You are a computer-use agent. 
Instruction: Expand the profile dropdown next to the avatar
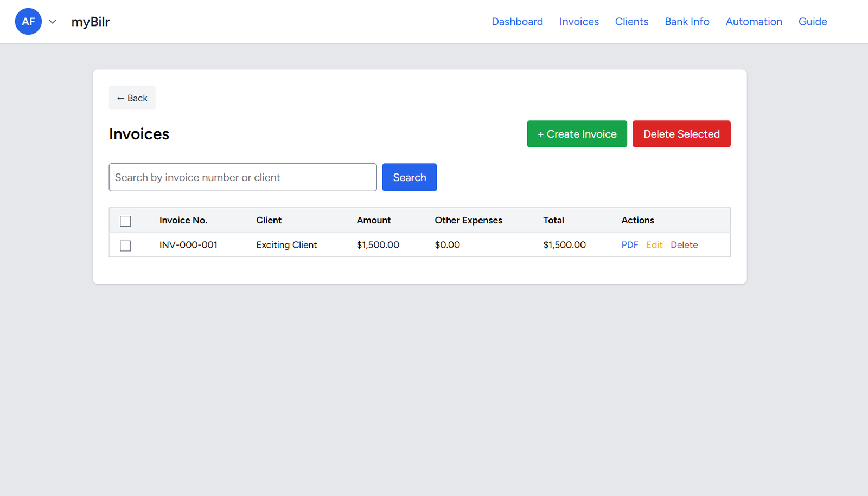(53, 22)
